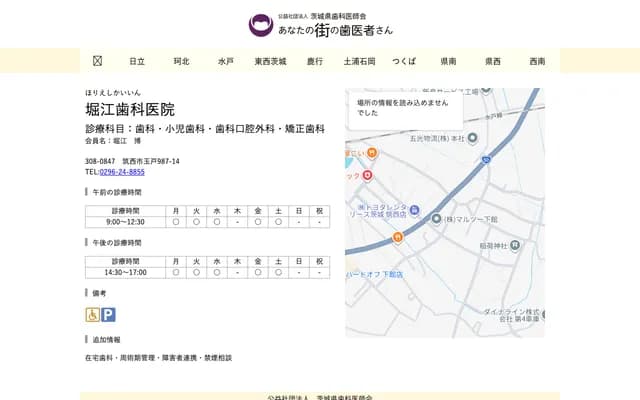640x400 pixels.
Task: Select the 水戸 area tab
Action: click(226, 61)
